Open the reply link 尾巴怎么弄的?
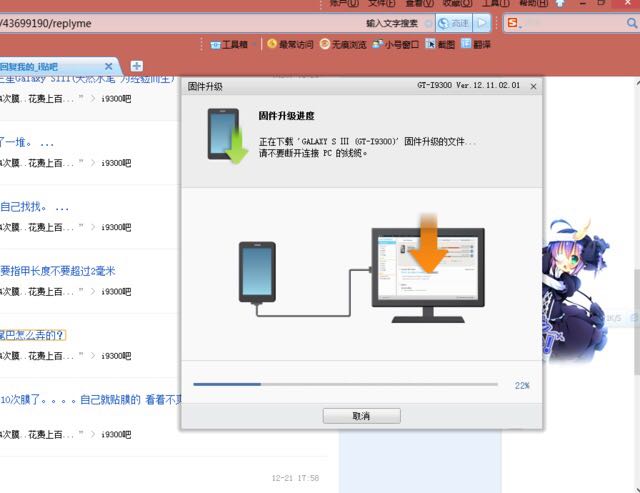This screenshot has height=493, width=640. [33, 335]
